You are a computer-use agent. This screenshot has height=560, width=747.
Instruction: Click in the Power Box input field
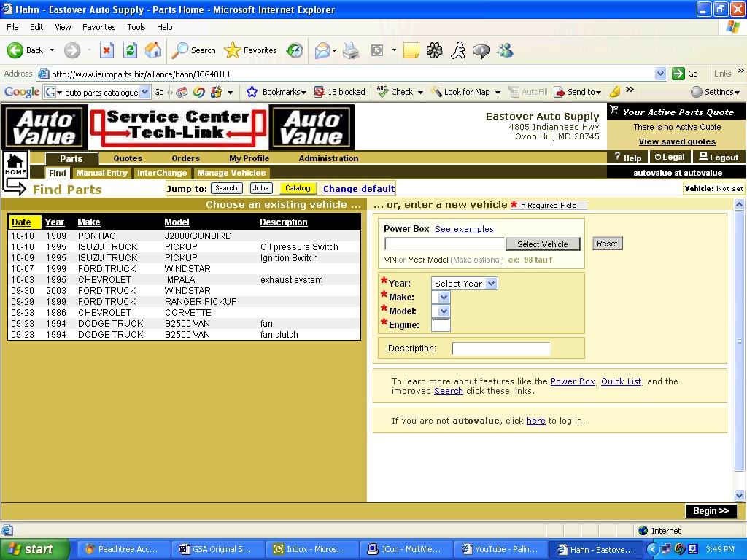[x=444, y=244]
